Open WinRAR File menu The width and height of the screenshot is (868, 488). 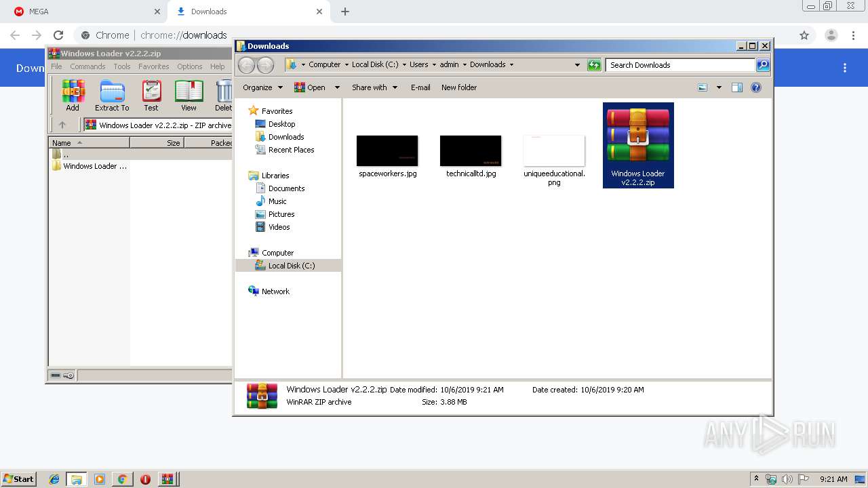pyautogui.click(x=56, y=66)
